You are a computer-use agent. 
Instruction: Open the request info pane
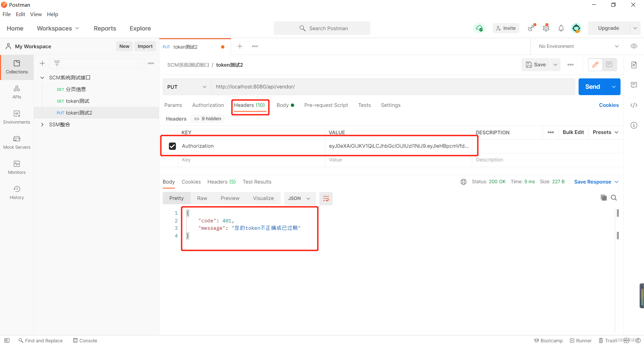tap(634, 125)
